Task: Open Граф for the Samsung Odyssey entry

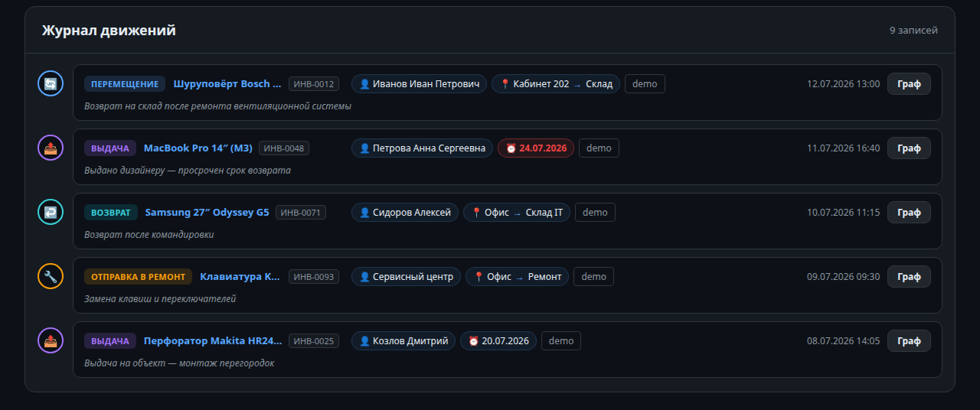Action: 909,213
